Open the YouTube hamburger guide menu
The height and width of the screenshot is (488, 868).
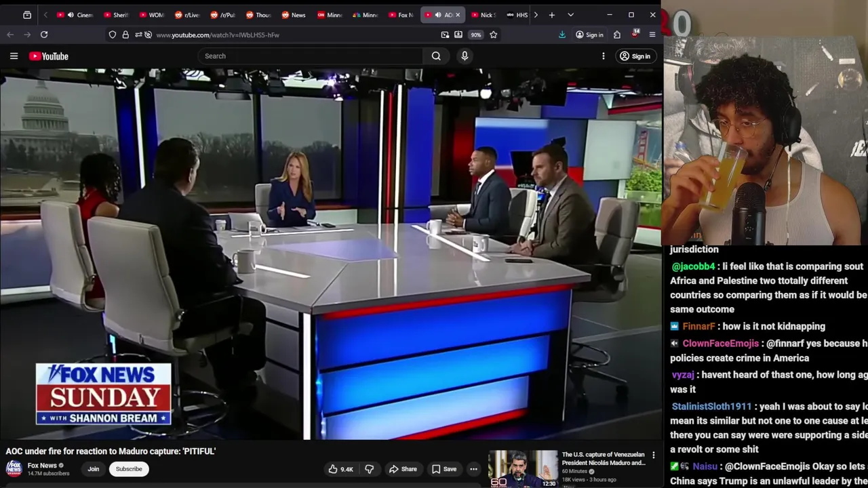[x=14, y=56]
